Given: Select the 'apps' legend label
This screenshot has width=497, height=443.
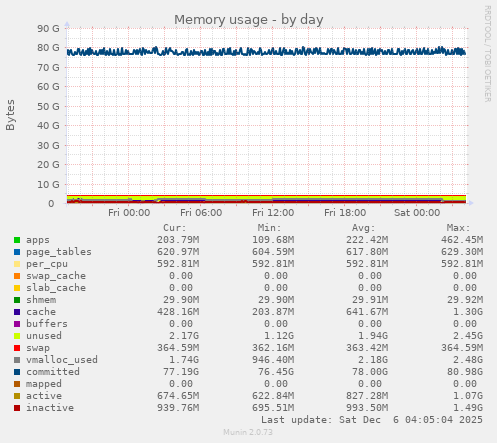Looking at the screenshot, I should [38, 240].
